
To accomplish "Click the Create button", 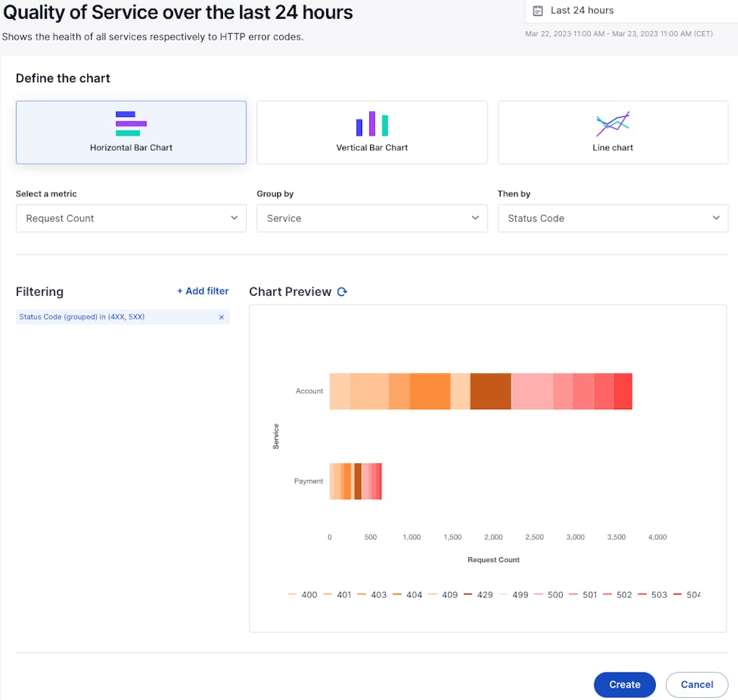I will tap(624, 684).
